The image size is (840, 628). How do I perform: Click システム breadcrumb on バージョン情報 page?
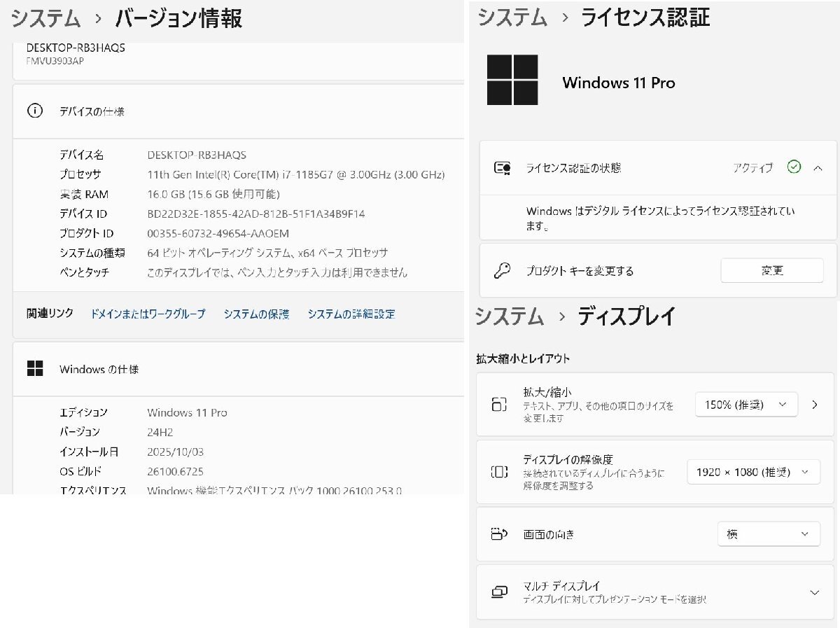[44, 19]
